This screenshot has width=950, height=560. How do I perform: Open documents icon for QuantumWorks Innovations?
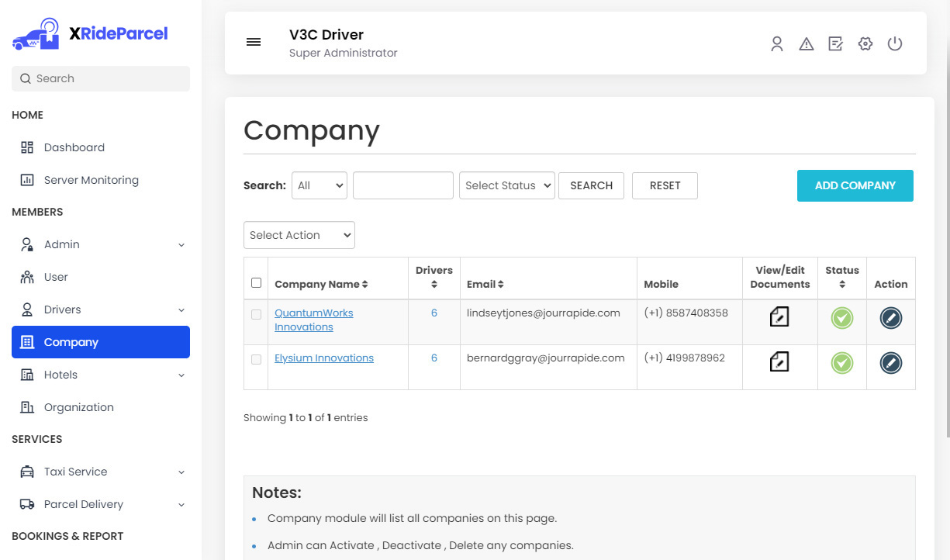click(x=779, y=316)
